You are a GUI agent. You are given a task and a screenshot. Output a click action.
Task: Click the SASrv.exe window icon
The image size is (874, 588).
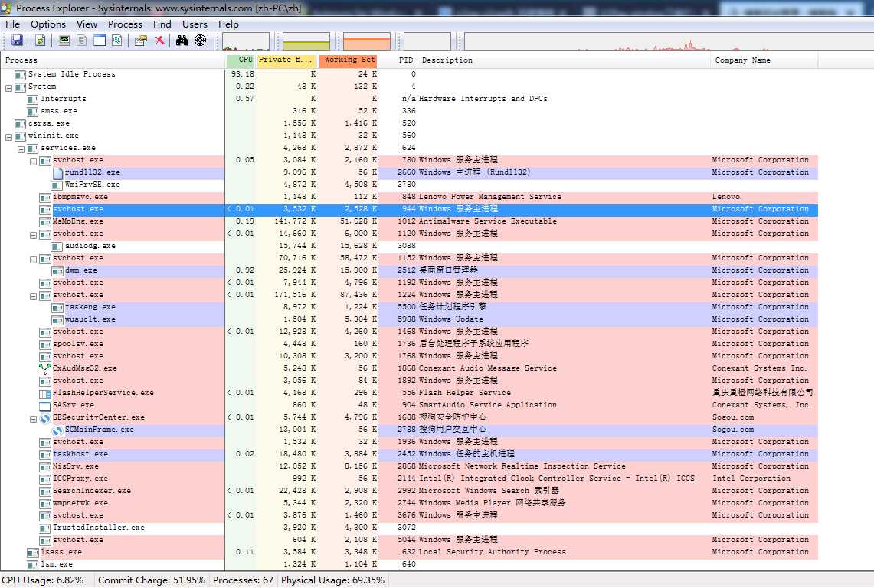pos(45,406)
